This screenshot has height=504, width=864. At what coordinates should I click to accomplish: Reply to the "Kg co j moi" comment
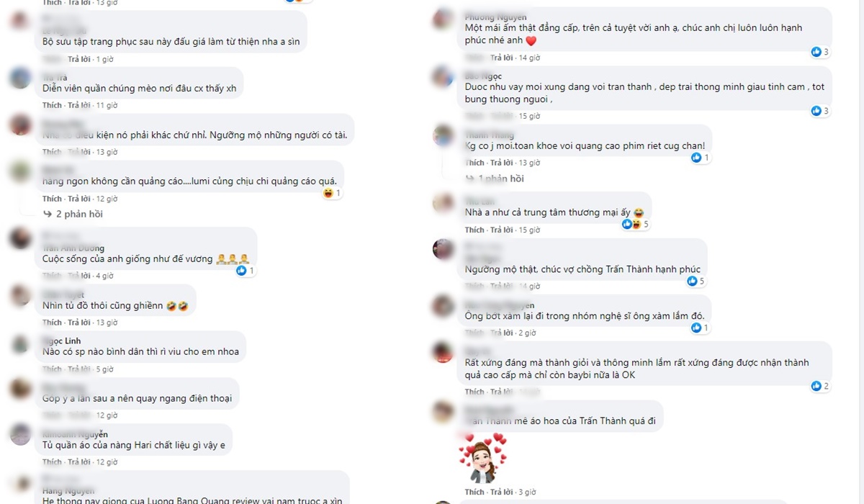(x=502, y=163)
